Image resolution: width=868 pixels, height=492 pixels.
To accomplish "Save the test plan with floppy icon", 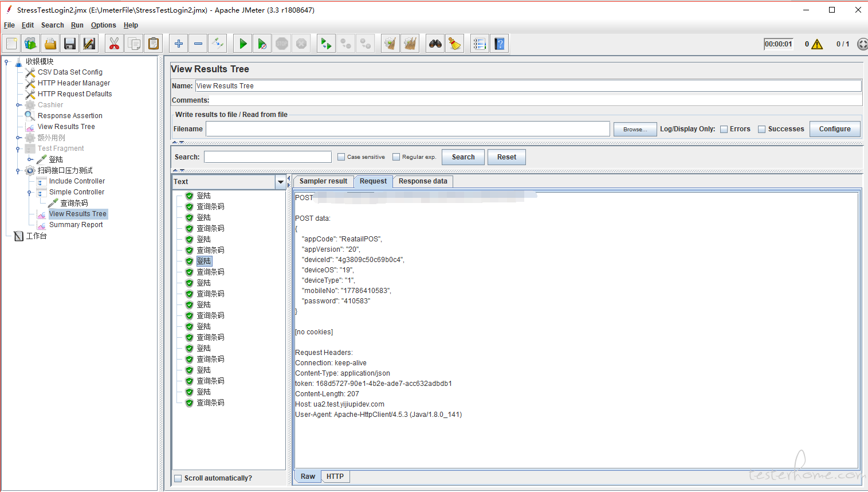I will coord(70,44).
